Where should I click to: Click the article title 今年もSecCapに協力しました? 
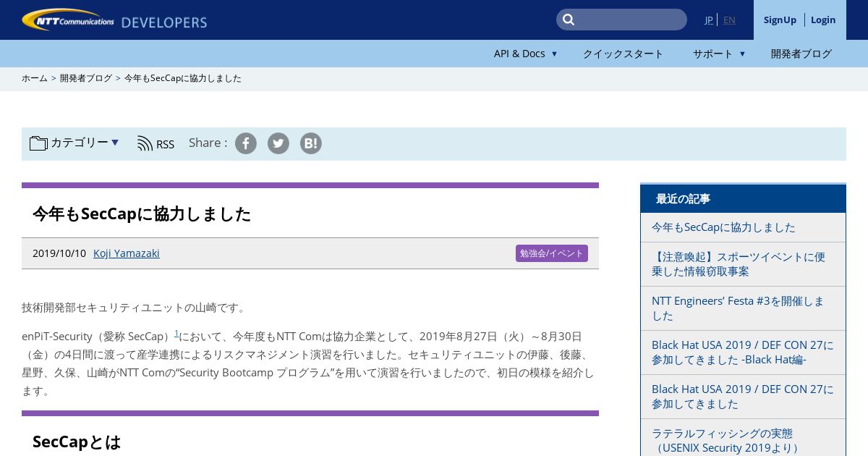(x=142, y=214)
